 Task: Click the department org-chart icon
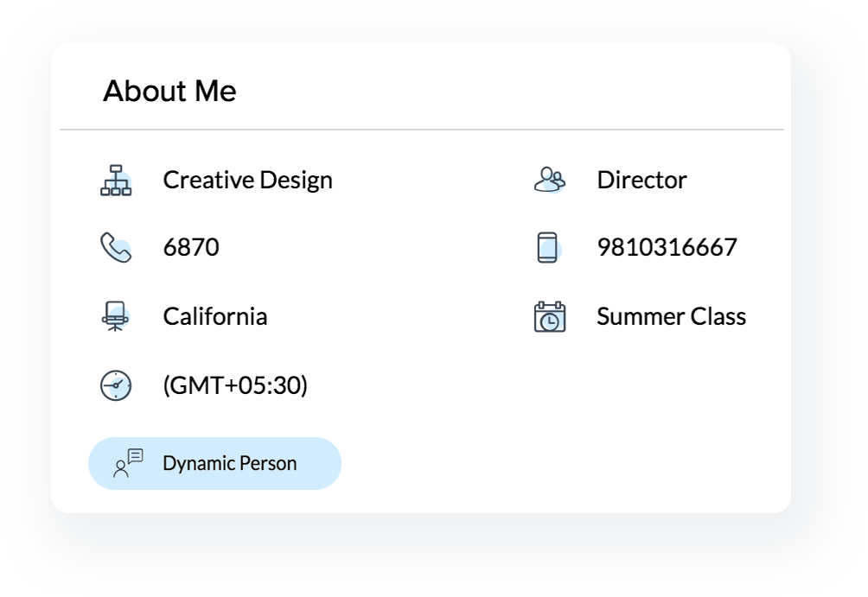116,181
